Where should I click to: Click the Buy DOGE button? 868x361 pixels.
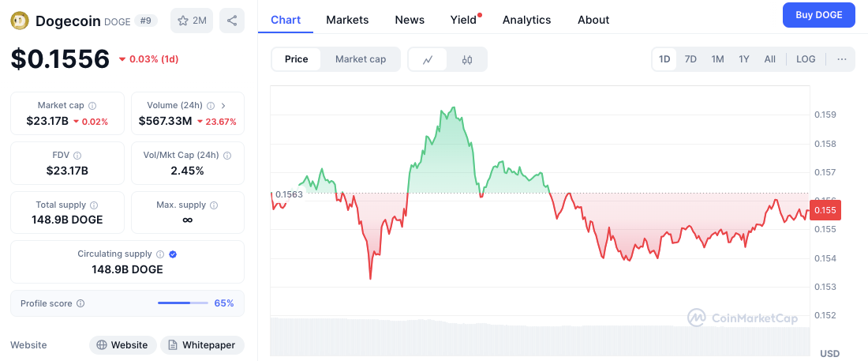(818, 15)
